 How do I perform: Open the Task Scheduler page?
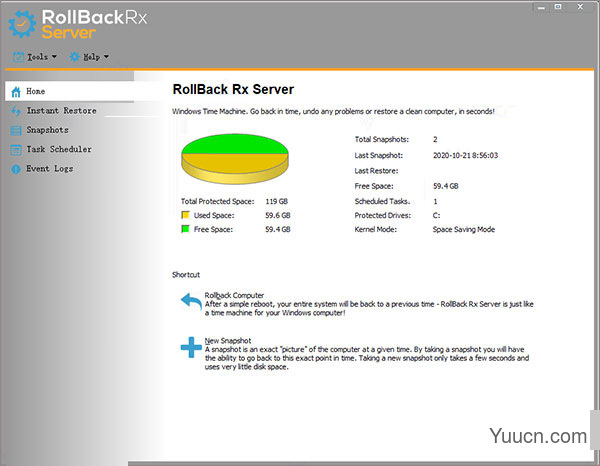[59, 149]
